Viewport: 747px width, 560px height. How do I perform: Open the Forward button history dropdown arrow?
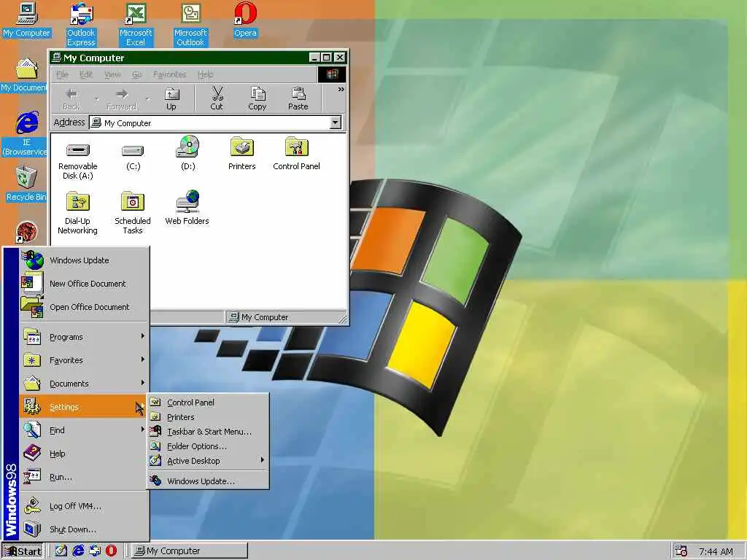(x=147, y=99)
